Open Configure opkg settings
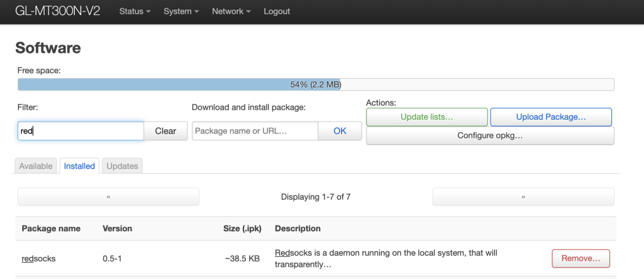This screenshot has height=279, width=644. pyautogui.click(x=490, y=135)
